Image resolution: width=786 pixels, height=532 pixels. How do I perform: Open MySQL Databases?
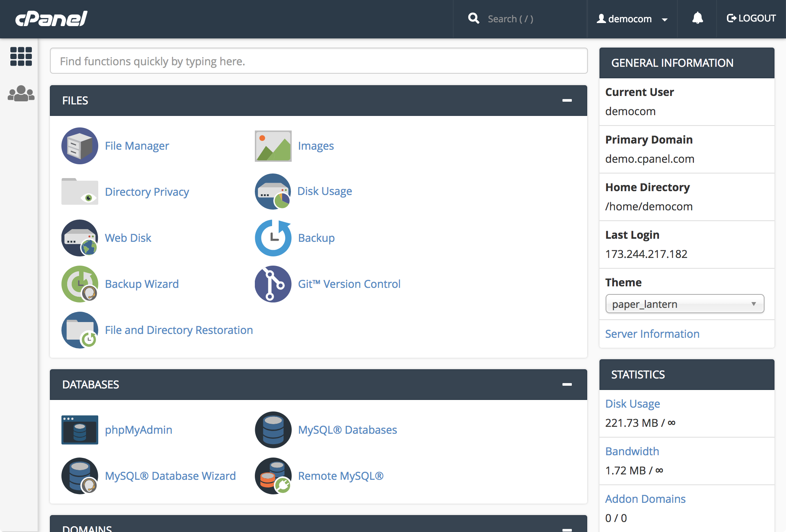tap(347, 429)
